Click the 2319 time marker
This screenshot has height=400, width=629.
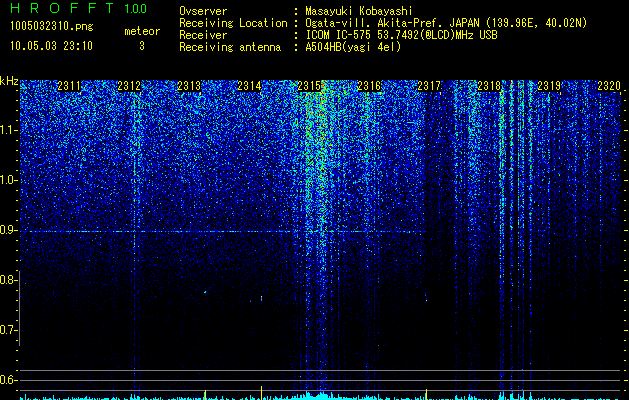[x=549, y=86]
